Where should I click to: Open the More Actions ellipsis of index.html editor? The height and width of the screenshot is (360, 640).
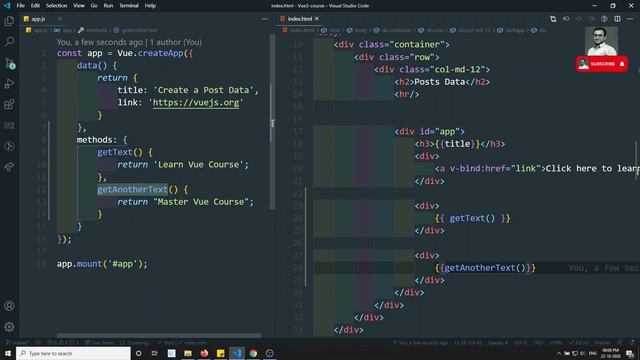[x=630, y=19]
